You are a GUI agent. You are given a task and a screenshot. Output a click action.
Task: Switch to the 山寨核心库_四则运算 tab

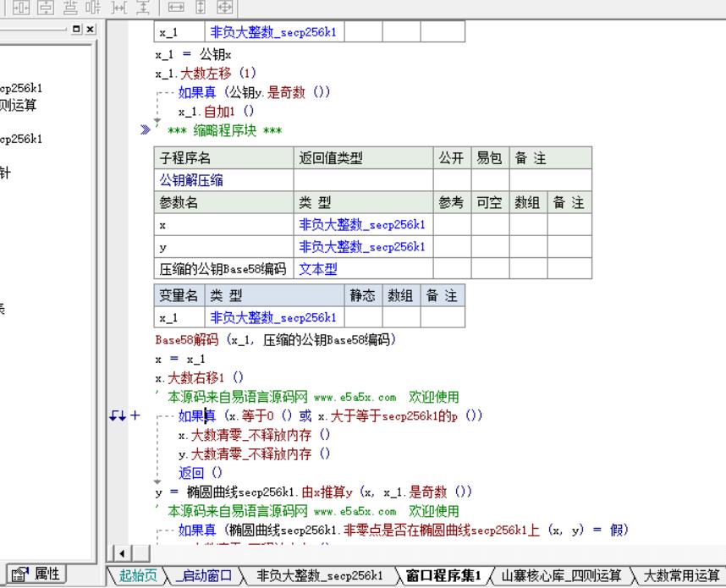[x=561, y=575]
